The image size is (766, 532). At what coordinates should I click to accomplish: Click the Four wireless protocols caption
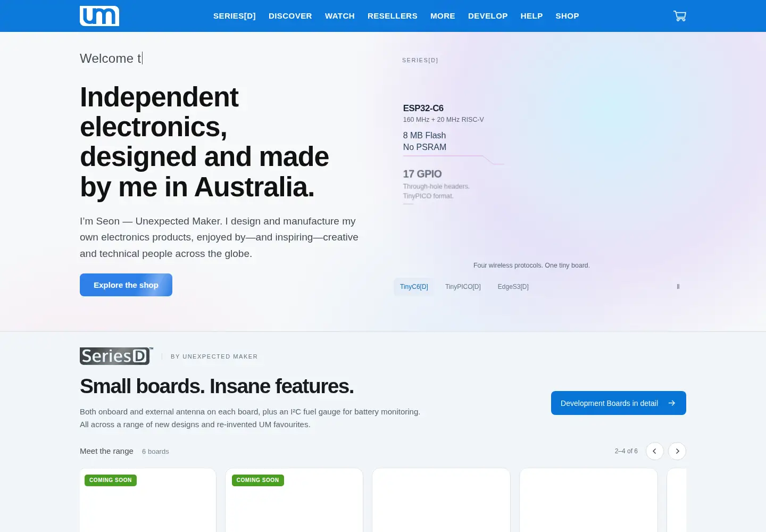[531, 265]
